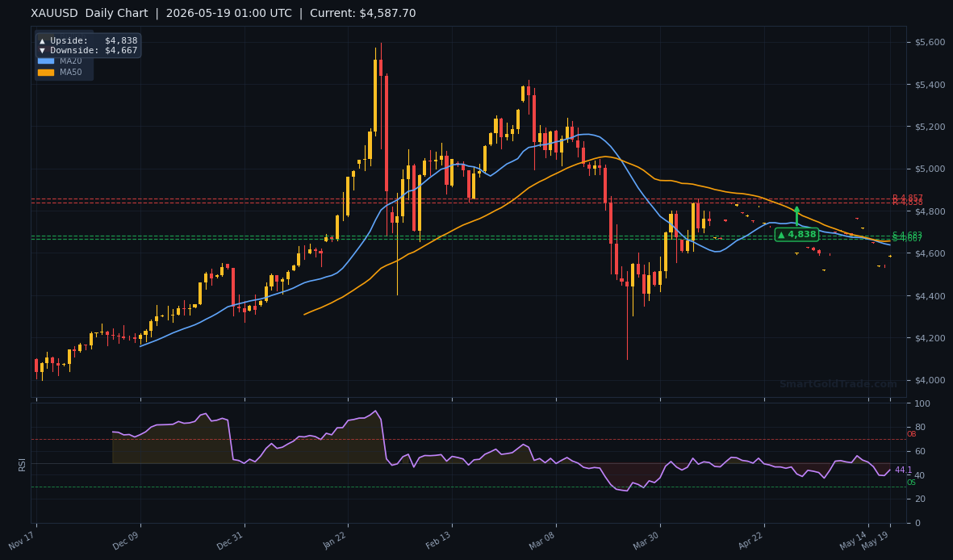Click the Jan 22 date axis label

pos(336,539)
